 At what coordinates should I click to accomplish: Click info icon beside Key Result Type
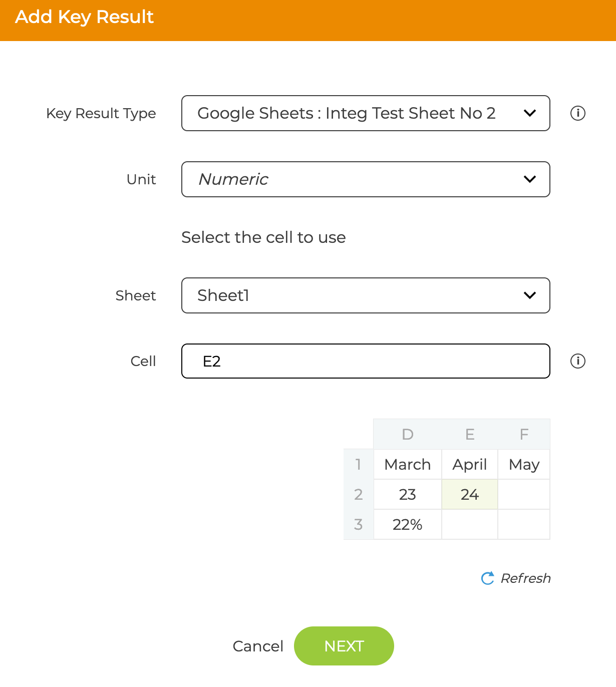pyautogui.click(x=577, y=113)
